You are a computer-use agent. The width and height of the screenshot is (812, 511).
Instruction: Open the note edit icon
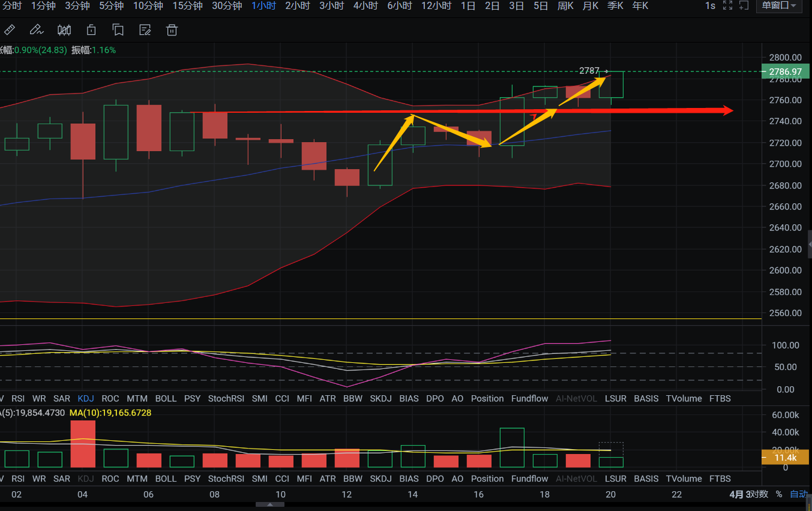click(145, 29)
